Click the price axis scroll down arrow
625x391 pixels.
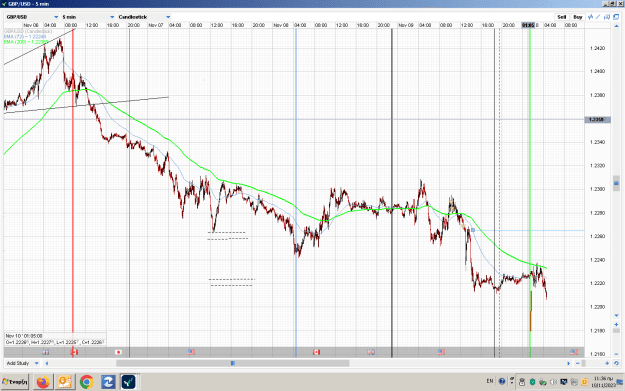tap(616, 315)
